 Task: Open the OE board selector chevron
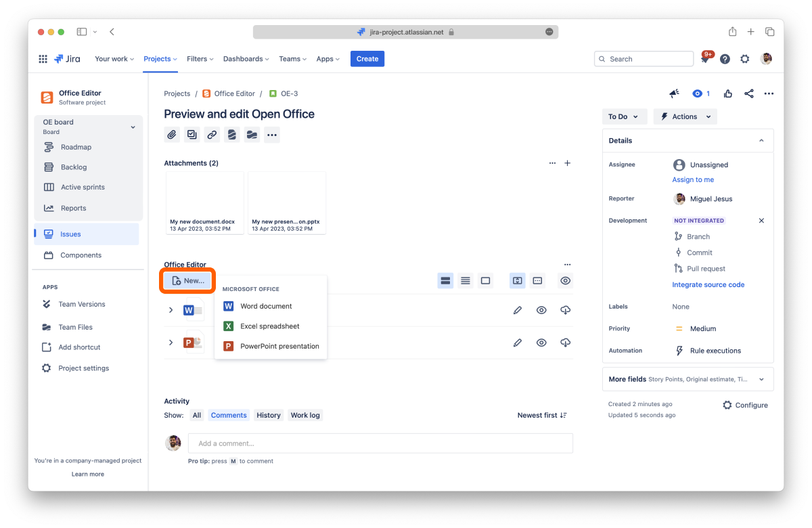pos(133,127)
